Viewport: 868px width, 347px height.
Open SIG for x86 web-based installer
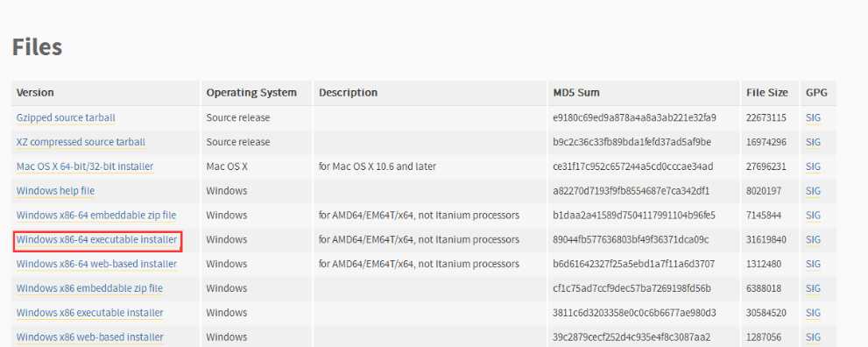point(813,337)
